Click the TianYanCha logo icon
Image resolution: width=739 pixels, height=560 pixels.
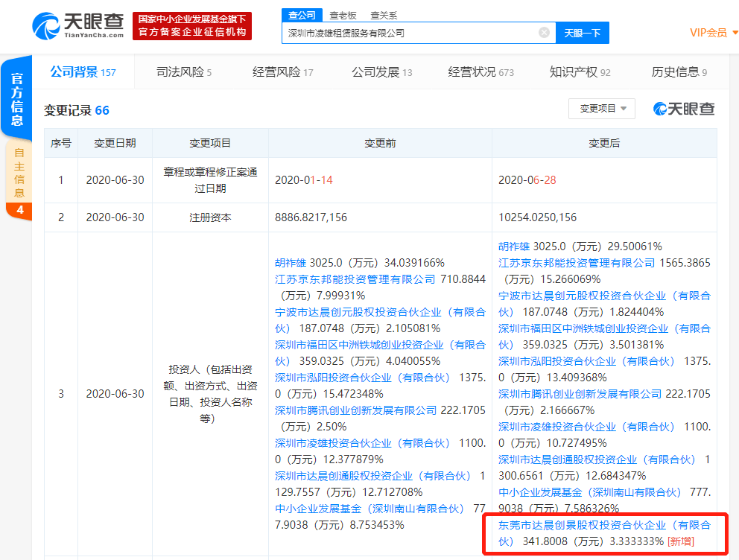tap(45, 26)
